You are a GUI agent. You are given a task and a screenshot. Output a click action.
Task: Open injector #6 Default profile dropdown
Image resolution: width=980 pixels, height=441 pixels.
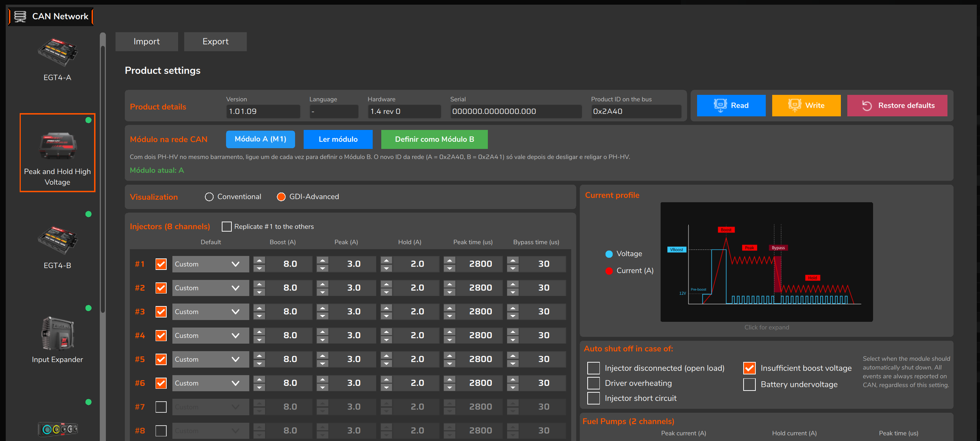pyautogui.click(x=210, y=383)
